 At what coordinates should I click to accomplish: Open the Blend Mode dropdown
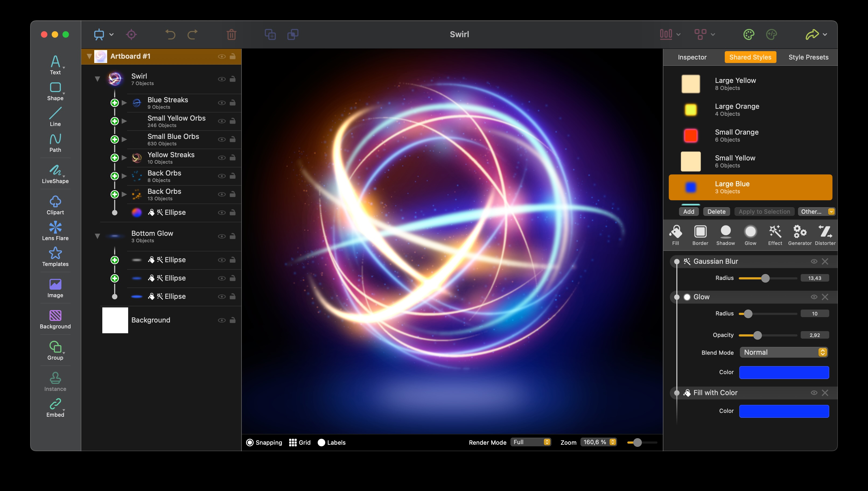click(x=784, y=352)
